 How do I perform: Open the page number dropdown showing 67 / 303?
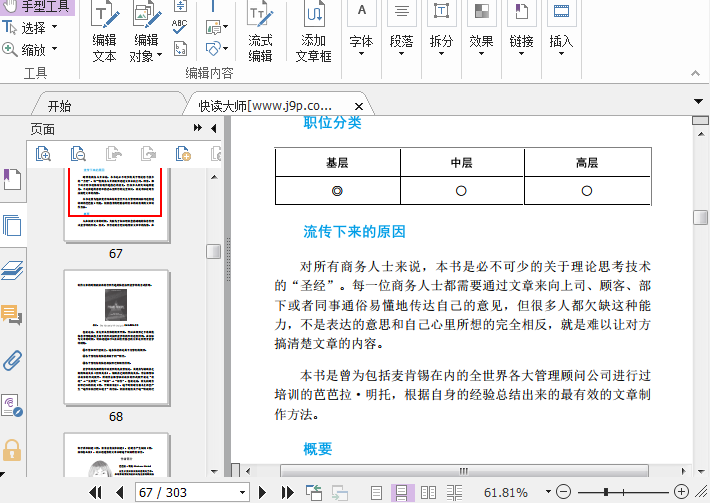tap(243, 492)
